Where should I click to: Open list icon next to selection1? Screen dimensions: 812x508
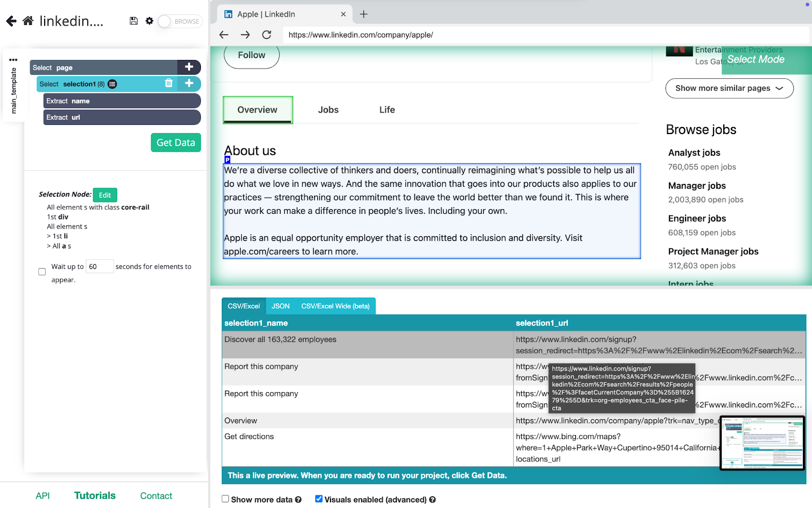click(x=112, y=84)
